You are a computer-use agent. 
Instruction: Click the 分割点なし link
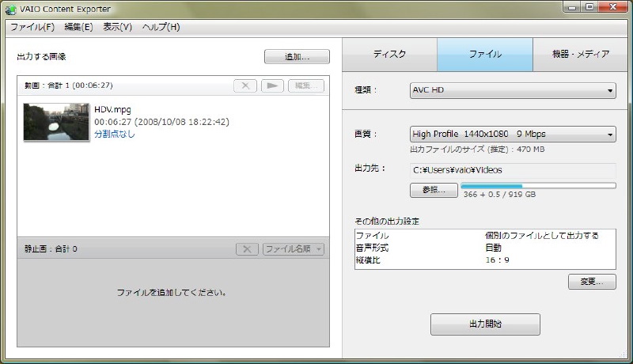click(x=115, y=135)
